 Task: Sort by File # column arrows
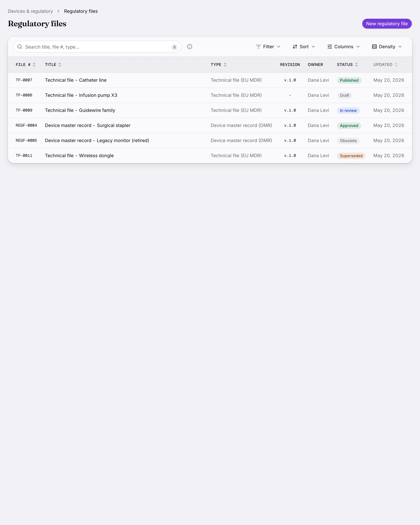(34, 64)
